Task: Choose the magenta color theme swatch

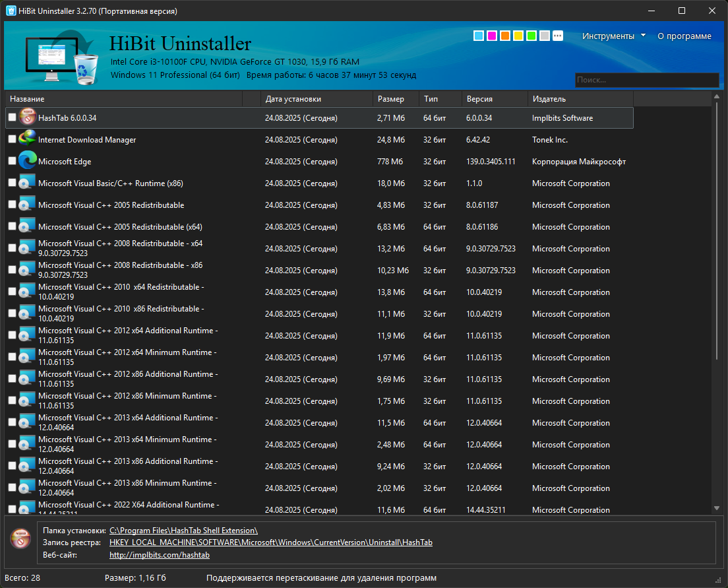Action: [492, 36]
